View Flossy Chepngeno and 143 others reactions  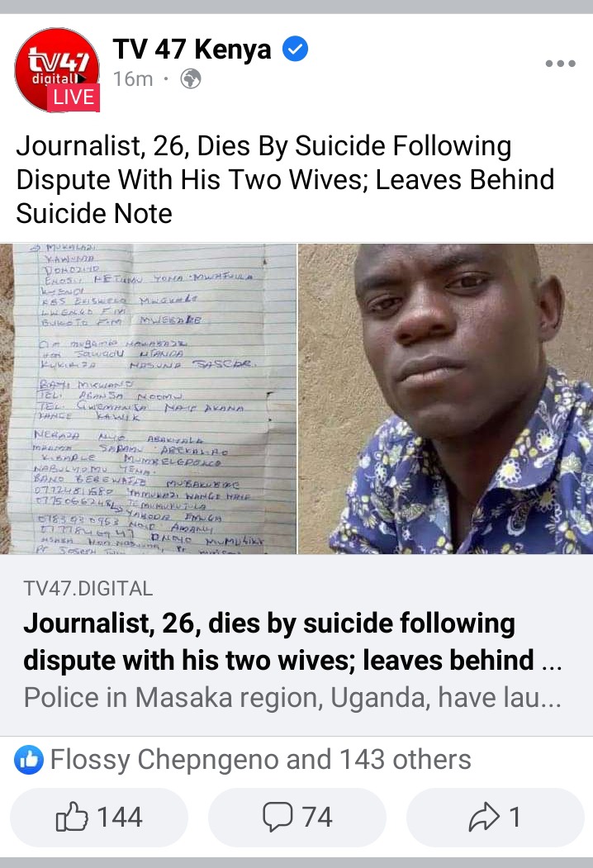click(261, 760)
